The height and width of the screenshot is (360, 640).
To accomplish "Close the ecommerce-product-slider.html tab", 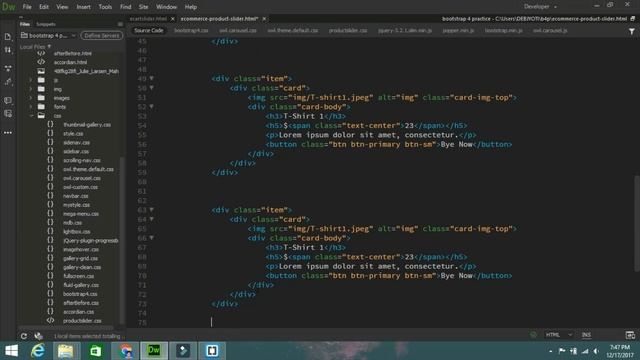I will (x=264, y=19).
